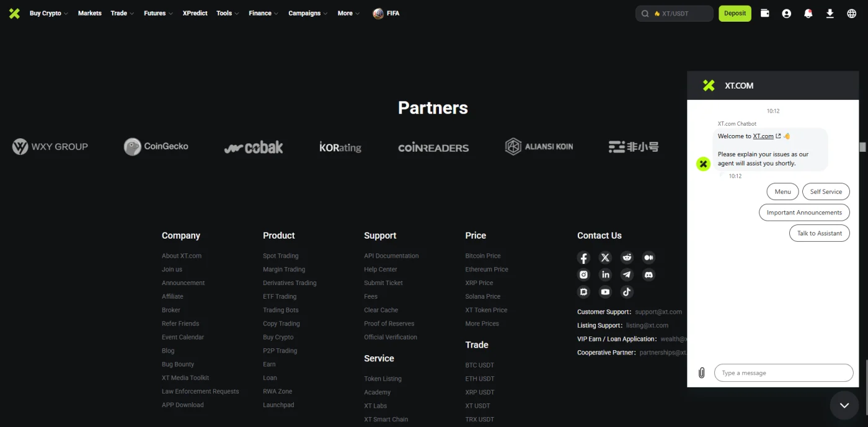Open the Bitcoin Price footer link
Image resolution: width=868 pixels, height=427 pixels.
[x=483, y=256]
